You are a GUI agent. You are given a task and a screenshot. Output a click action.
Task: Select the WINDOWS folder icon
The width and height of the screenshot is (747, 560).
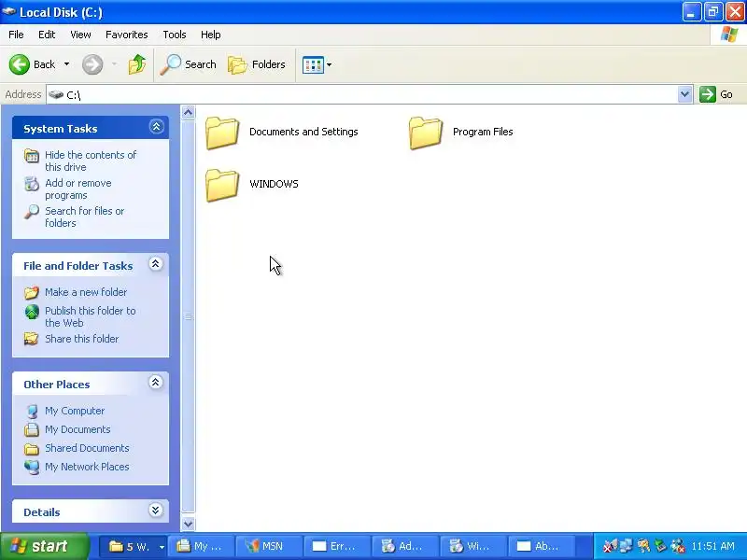click(x=222, y=185)
